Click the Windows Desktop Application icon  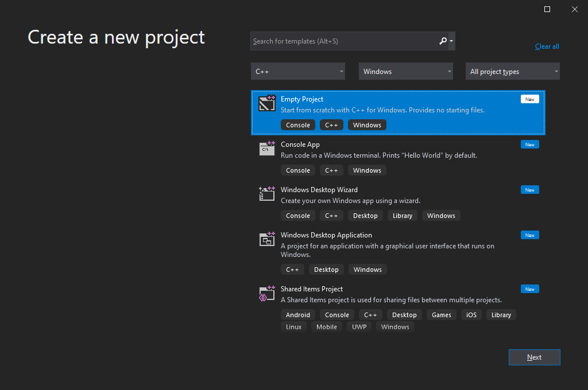click(x=267, y=239)
